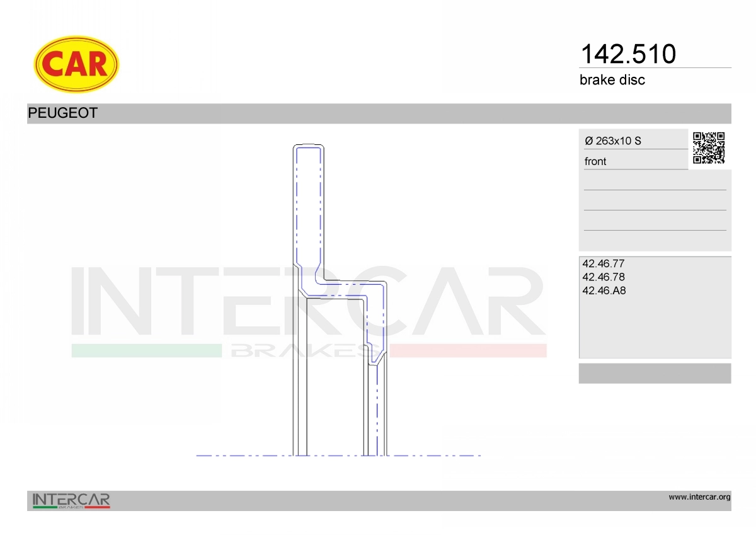The height and width of the screenshot is (535, 756).
Task: Click the 'brake disc' label
Action: point(612,80)
